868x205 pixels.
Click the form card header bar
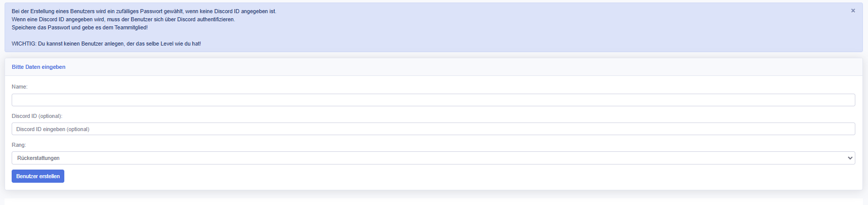pyautogui.click(x=456, y=67)
